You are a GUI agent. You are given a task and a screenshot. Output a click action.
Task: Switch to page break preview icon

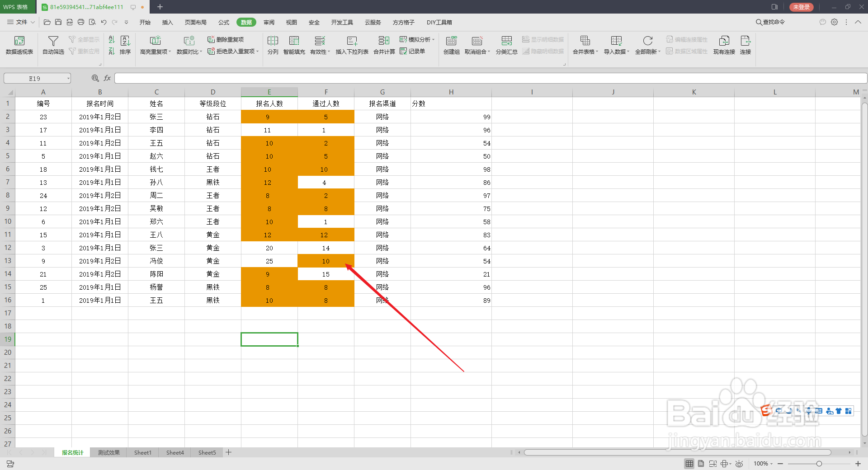coord(713,464)
